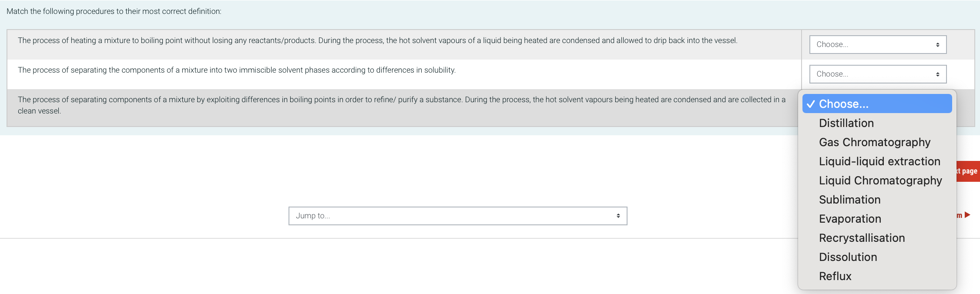Viewport: 980px width, 294px height.
Task: Click the question prompt text at top
Action: pos(114,11)
